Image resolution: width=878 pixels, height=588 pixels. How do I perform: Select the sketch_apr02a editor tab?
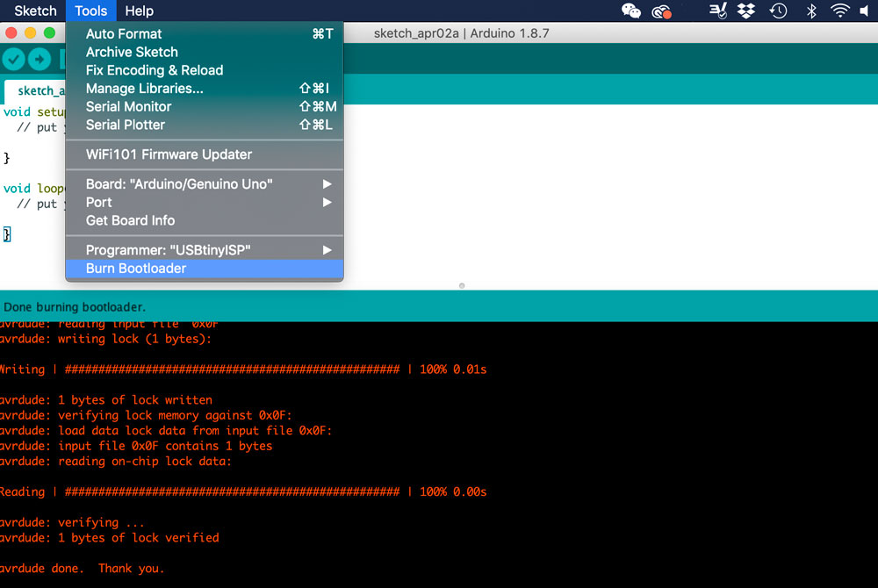pos(35,91)
